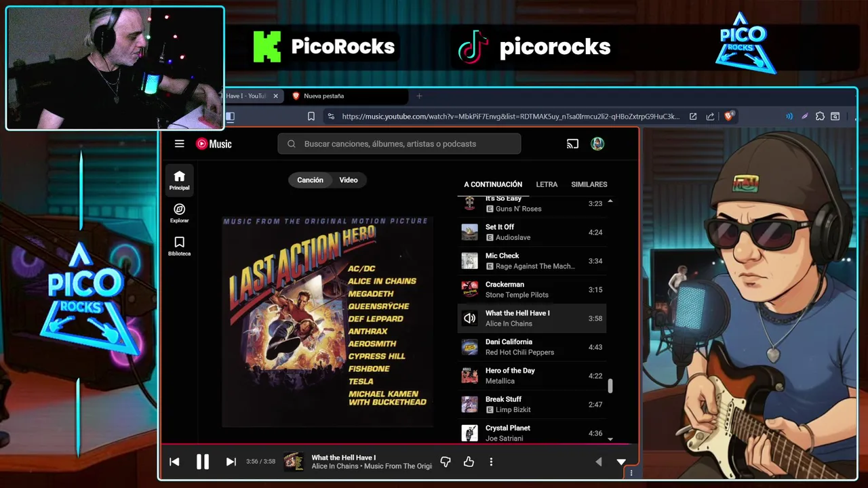
Task: Close the 'Have I - YouTube' tab
Action: [275, 96]
